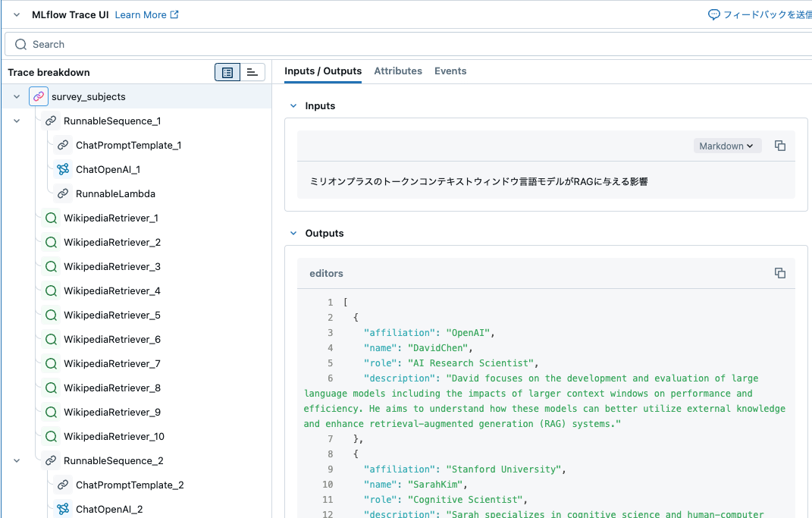The image size is (812, 518).
Task: Switch trace breakdown to timeline view
Action: coord(252,73)
